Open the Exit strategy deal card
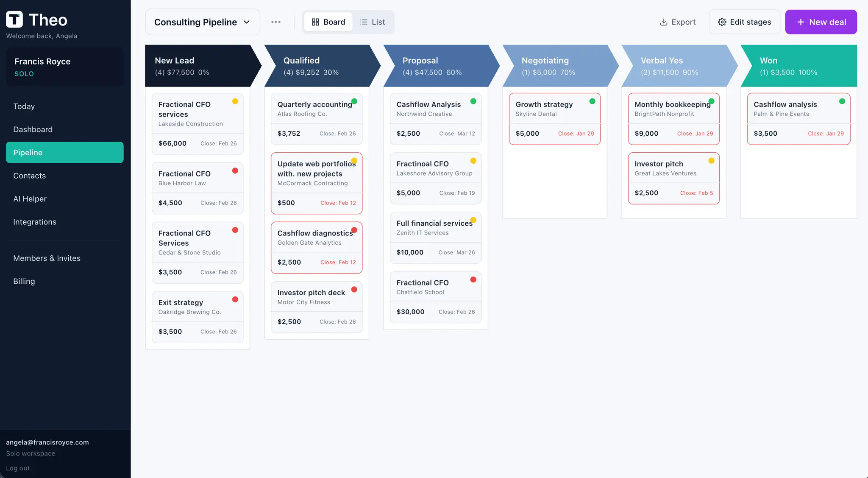This screenshot has height=478, width=868. point(198,317)
